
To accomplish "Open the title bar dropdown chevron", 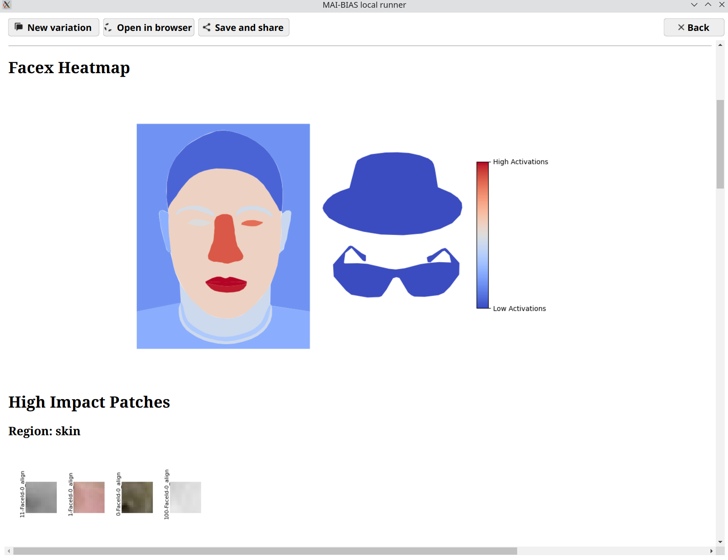I will click(694, 5).
